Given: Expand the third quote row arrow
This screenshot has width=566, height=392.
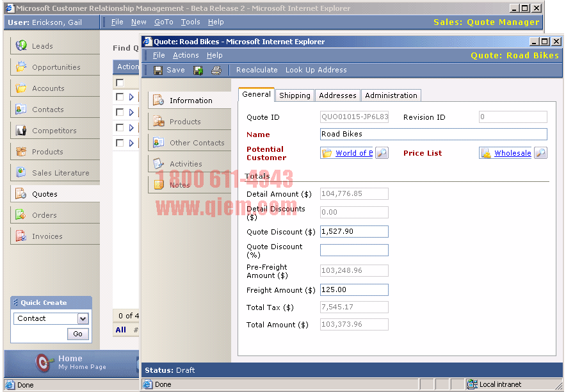Looking at the screenshot, I should click(131, 127).
